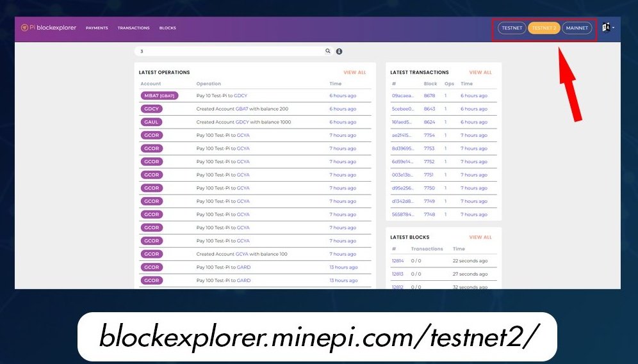Open transaction 09acaea
The height and width of the screenshot is (364, 638).
coord(402,95)
